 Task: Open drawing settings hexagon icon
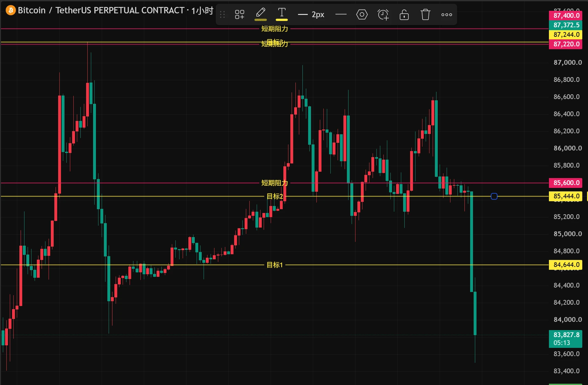click(x=362, y=15)
